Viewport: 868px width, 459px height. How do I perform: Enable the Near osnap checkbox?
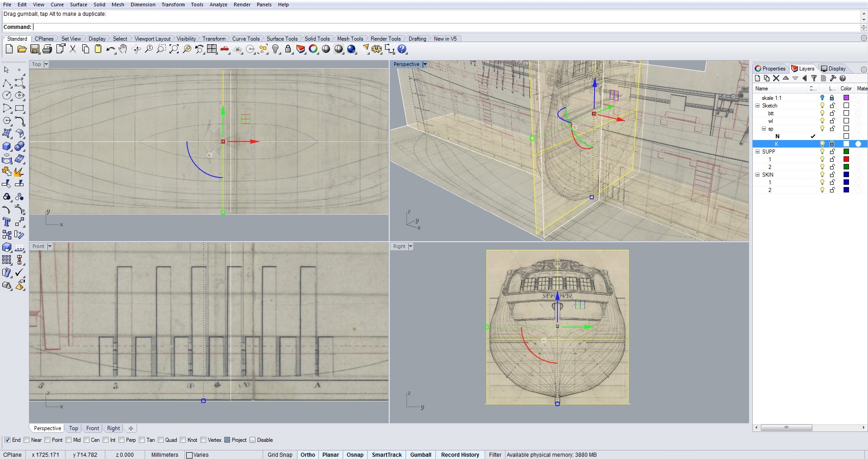(27, 440)
